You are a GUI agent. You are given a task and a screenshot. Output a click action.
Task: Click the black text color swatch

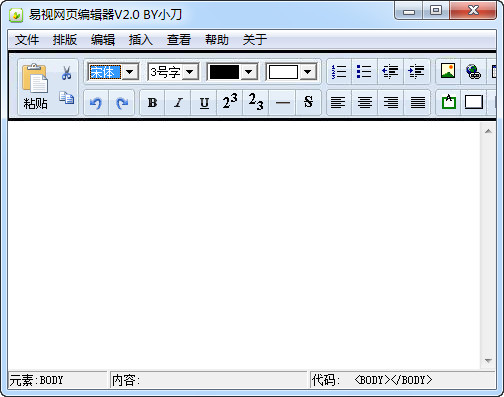pyautogui.click(x=224, y=72)
